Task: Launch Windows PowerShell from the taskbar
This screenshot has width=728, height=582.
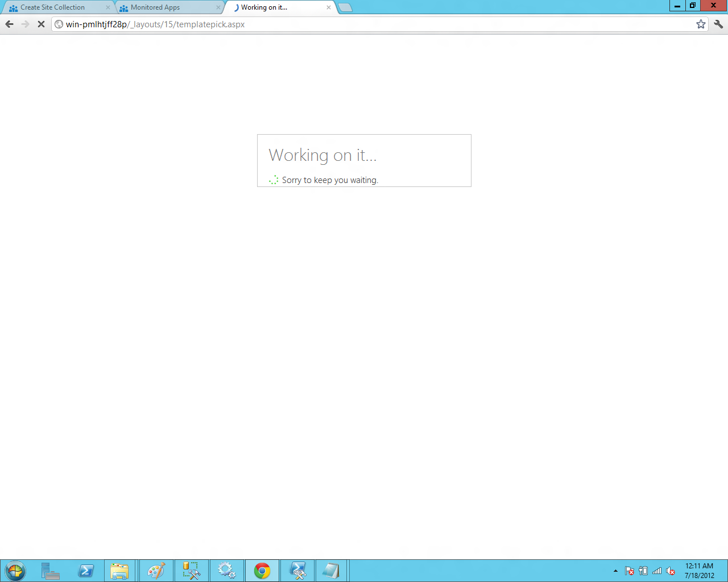Action: (x=86, y=571)
